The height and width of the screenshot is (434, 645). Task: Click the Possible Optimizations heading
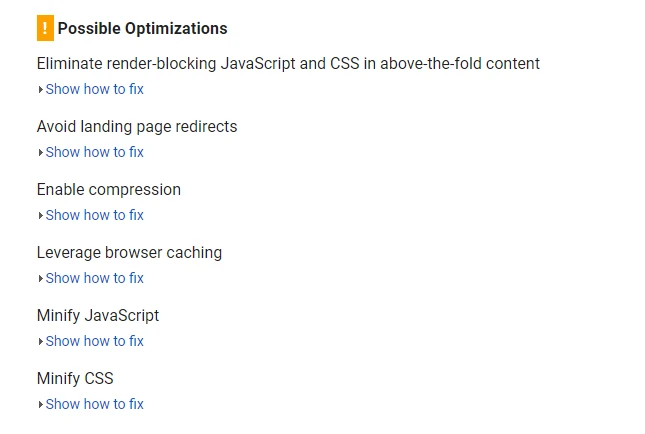click(x=142, y=29)
